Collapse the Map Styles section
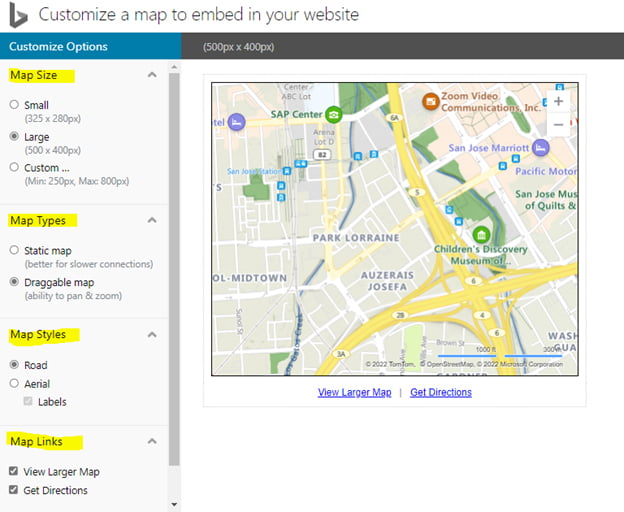 (x=152, y=334)
